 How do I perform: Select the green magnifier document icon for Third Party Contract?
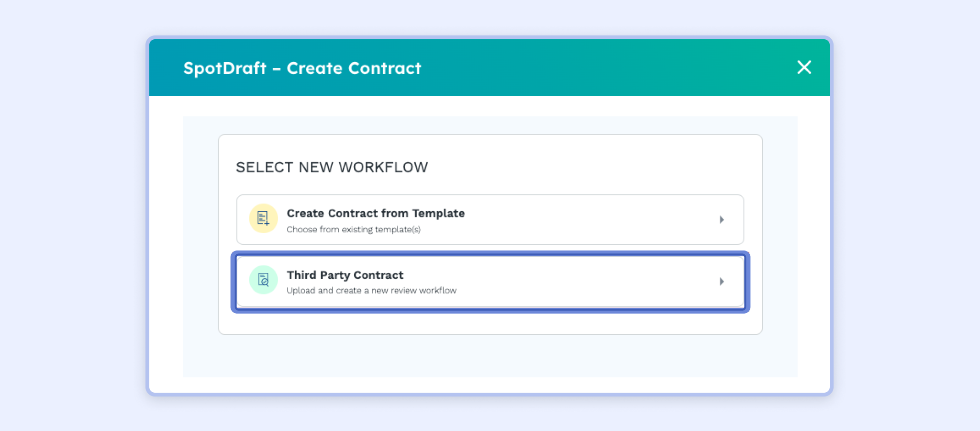coord(263,280)
